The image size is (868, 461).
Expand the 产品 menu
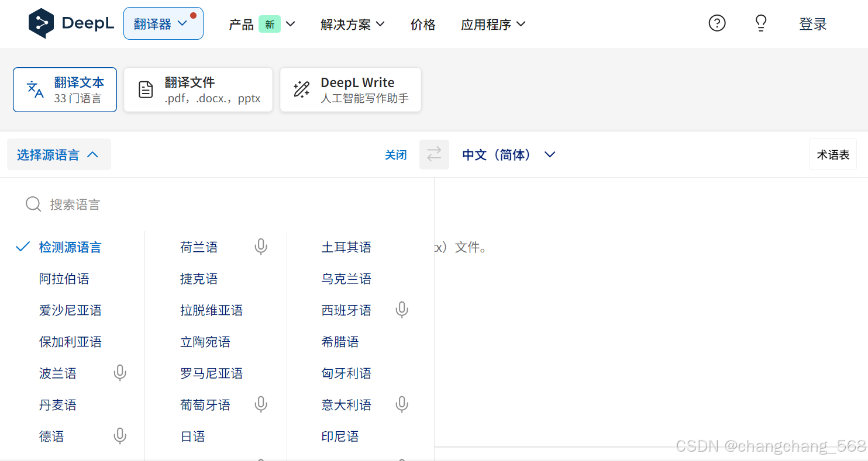click(x=261, y=25)
